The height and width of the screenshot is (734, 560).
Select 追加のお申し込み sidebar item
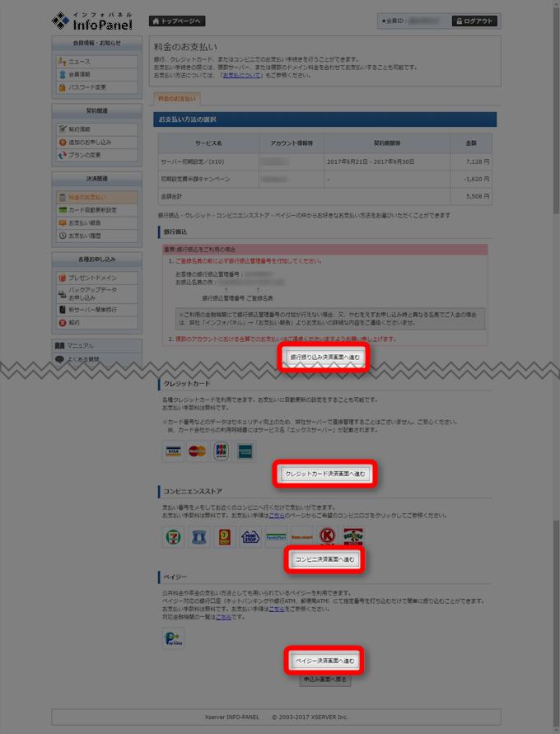(x=97, y=143)
